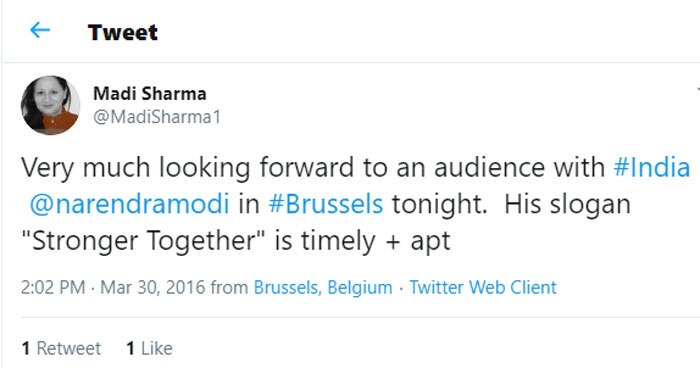Show who liked via 1 Like

tap(149, 348)
